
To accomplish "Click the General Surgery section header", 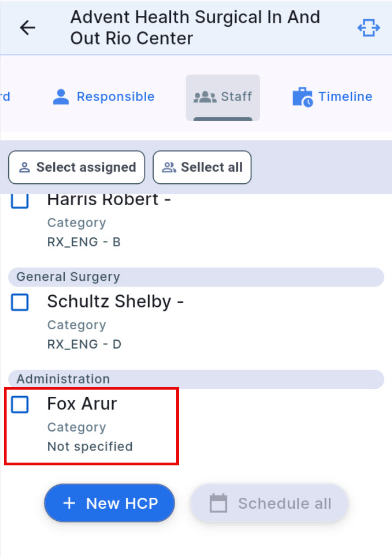I will click(x=66, y=277).
